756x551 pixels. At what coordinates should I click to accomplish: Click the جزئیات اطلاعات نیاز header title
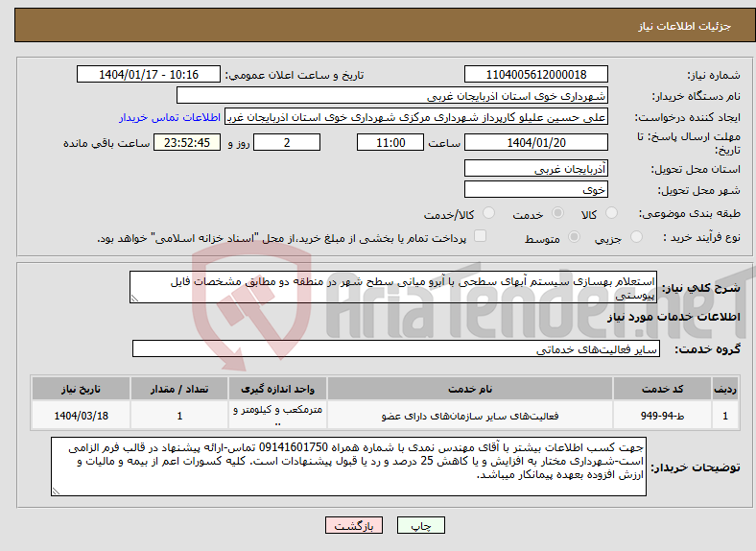point(685,26)
